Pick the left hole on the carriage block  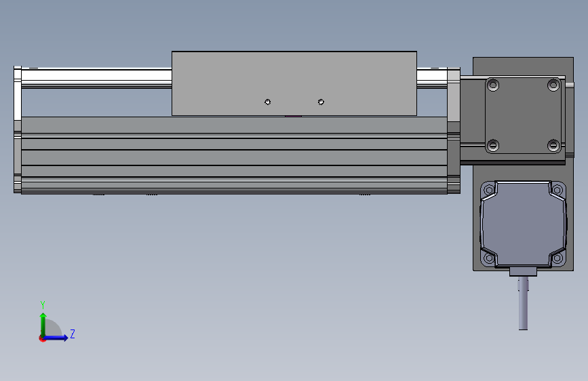point(267,102)
